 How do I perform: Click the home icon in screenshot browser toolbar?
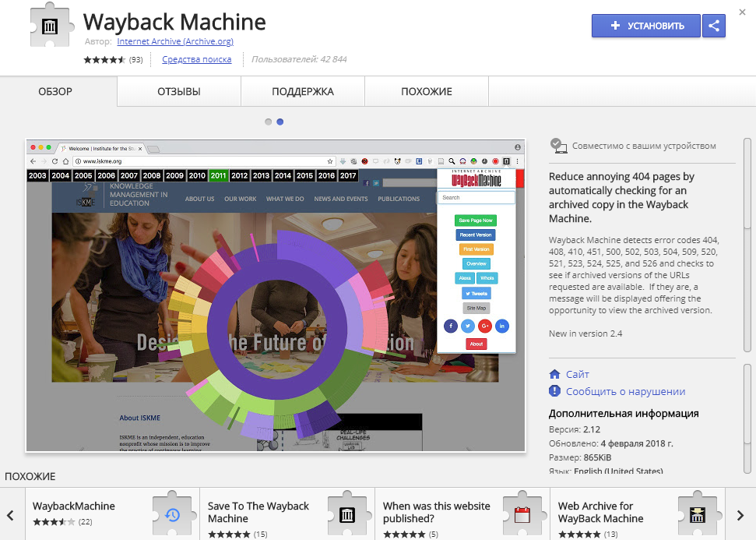[x=65, y=161]
